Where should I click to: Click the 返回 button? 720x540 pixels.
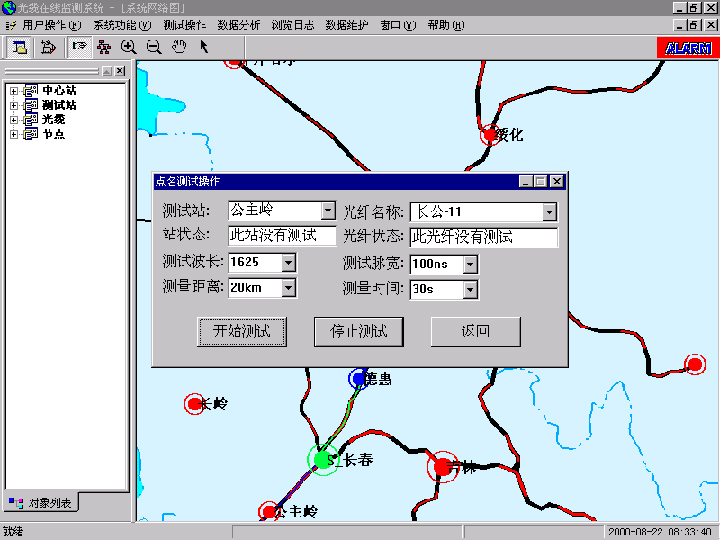[476, 332]
